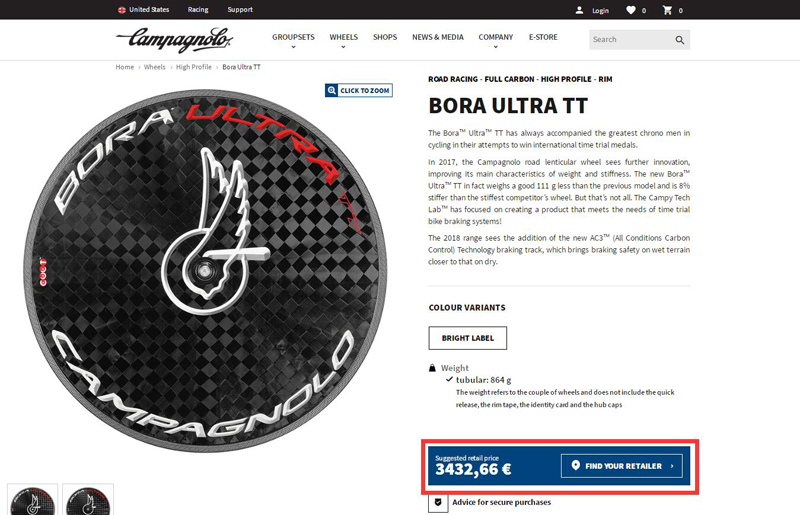Click the Campagnolo logo
Viewport: 800px width, 515px height.
click(x=174, y=39)
